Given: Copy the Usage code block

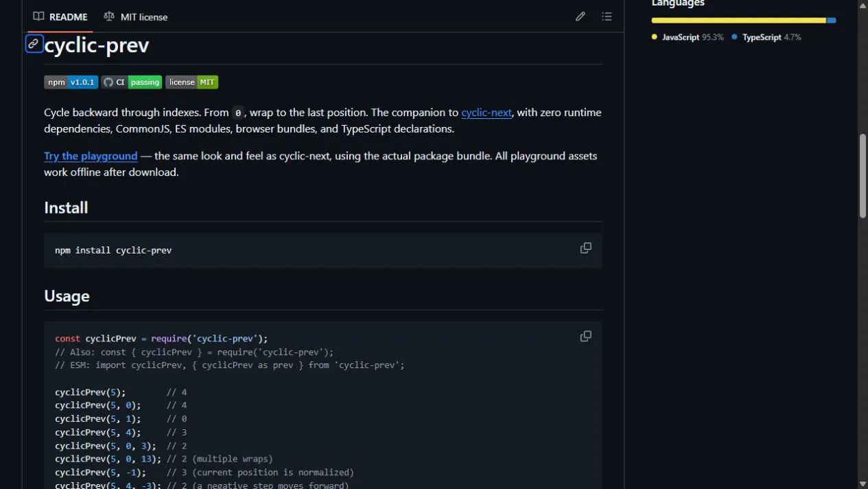Looking at the screenshot, I should [586, 336].
